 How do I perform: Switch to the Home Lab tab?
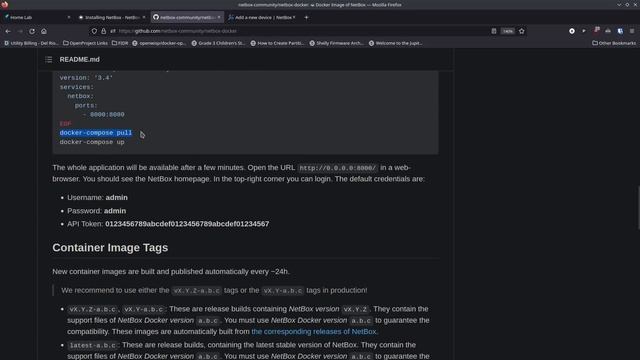[37, 17]
